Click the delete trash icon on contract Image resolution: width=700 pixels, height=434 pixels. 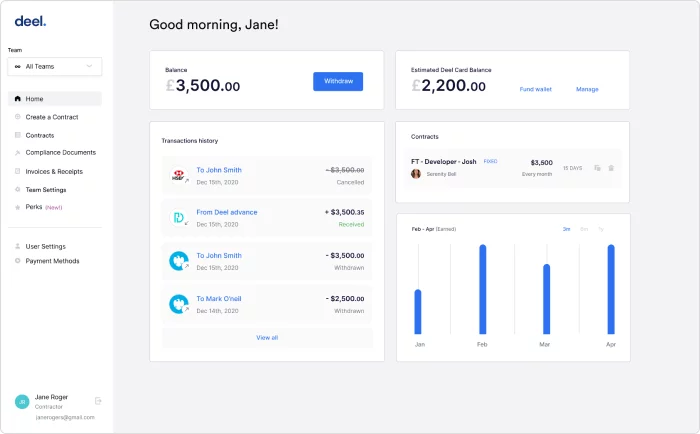click(x=611, y=168)
